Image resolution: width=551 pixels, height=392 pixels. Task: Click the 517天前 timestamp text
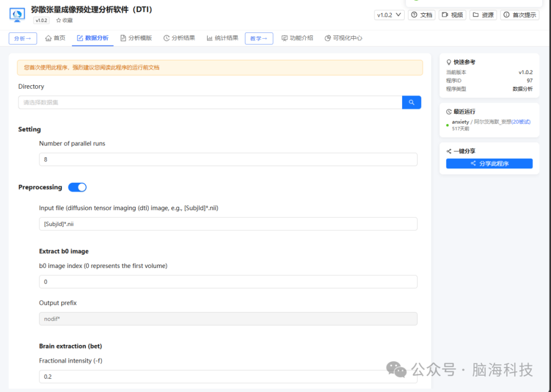pyautogui.click(x=460, y=129)
